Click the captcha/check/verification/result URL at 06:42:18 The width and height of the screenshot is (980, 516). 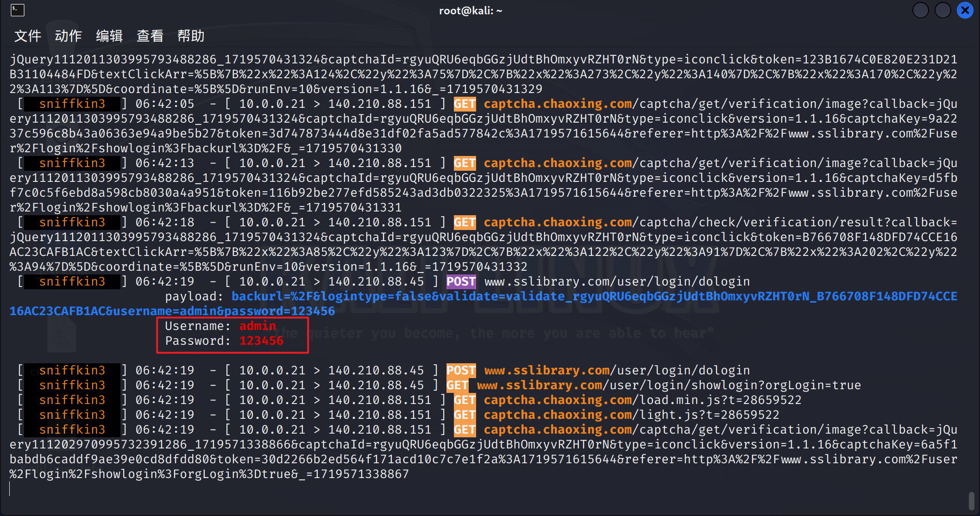click(720, 222)
